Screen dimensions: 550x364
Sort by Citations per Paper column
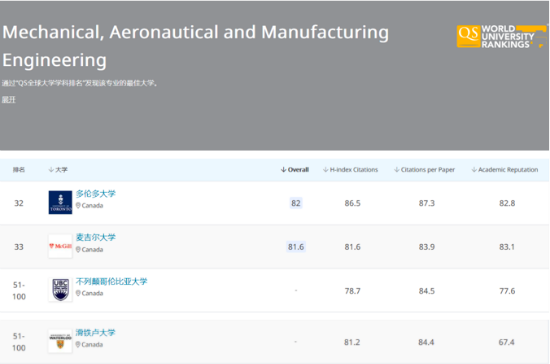click(x=424, y=170)
